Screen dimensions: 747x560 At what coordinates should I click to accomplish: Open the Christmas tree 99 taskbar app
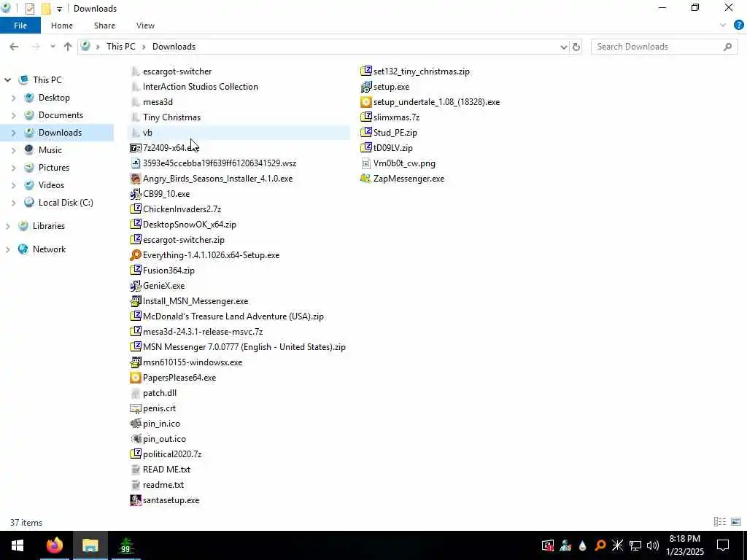pyautogui.click(x=125, y=545)
